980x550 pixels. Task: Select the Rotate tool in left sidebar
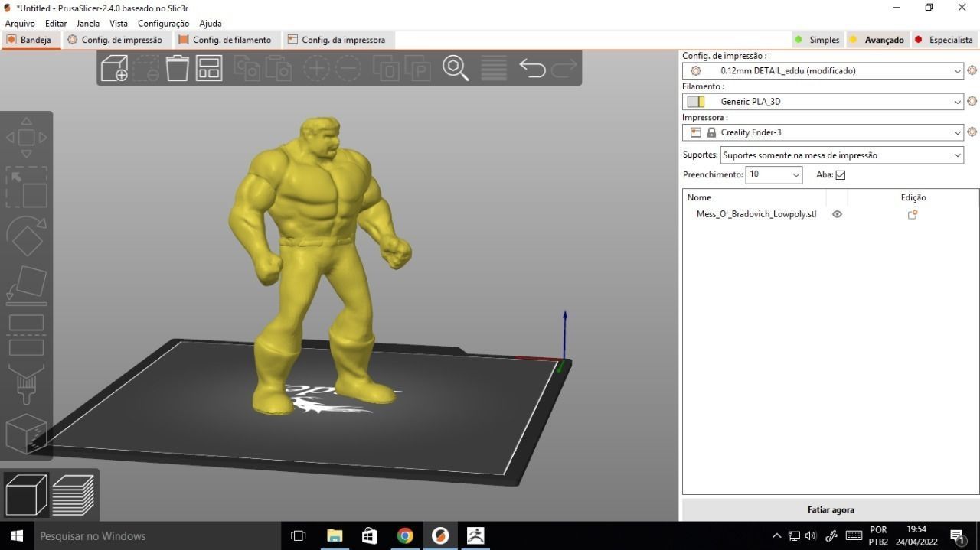[26, 236]
